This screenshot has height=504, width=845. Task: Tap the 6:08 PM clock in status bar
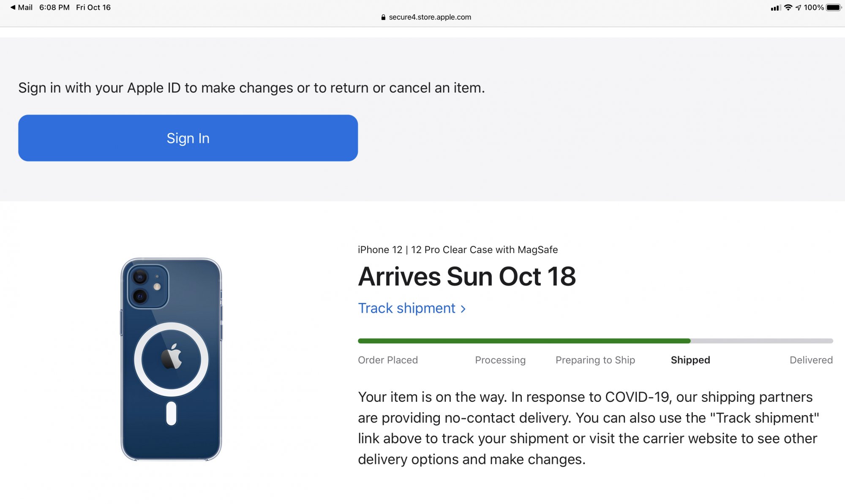click(x=55, y=7)
